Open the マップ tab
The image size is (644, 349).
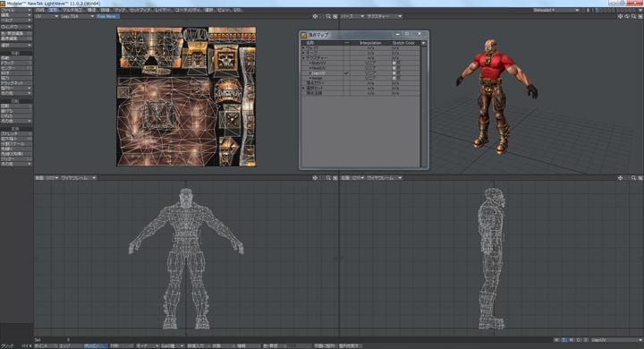tap(120, 10)
